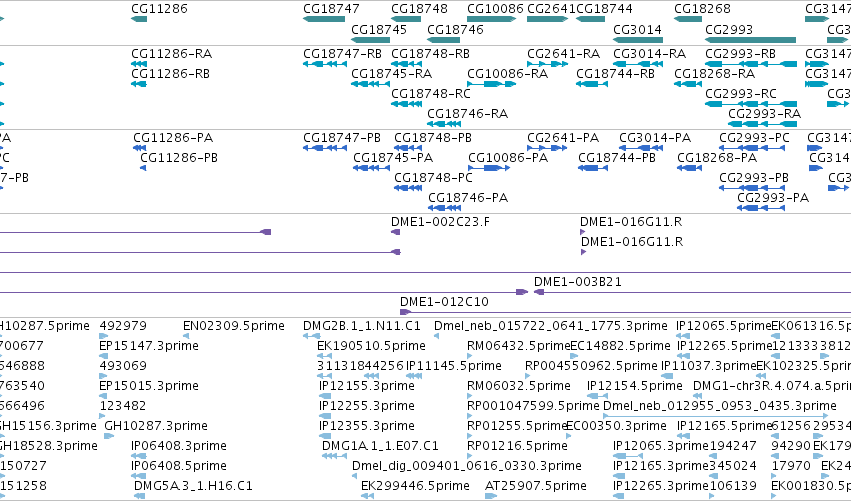Viewport: 851px width, 501px height.
Task: Select protein CG11286-PB label
Action: pyautogui.click(x=179, y=158)
